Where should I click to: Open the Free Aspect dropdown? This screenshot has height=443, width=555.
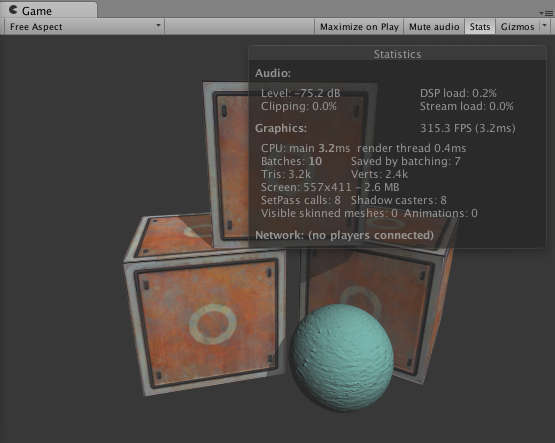pyautogui.click(x=84, y=27)
